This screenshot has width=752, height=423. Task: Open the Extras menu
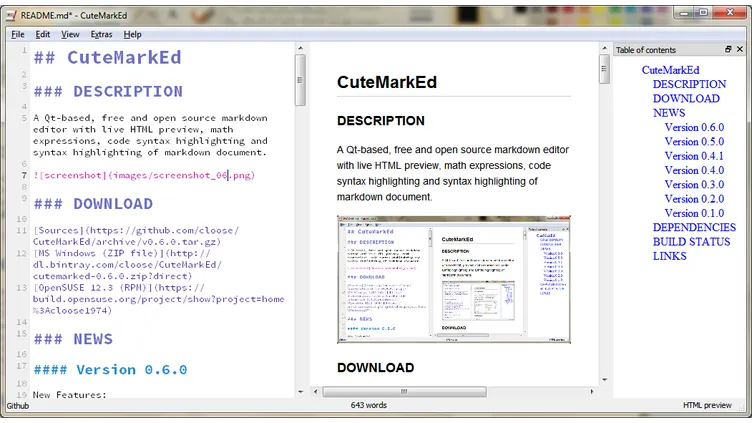pos(101,34)
